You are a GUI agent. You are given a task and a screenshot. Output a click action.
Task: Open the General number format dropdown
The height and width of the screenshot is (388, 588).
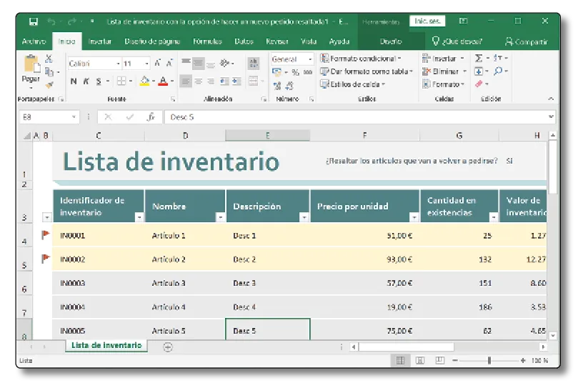(310, 59)
